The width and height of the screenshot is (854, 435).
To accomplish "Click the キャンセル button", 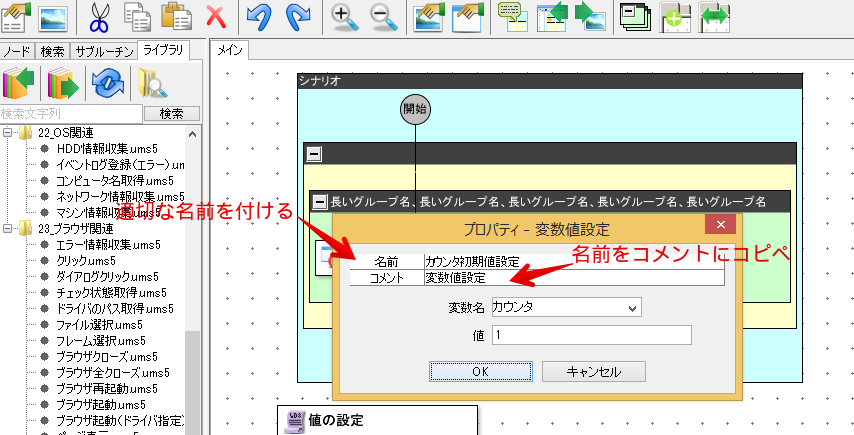I will click(x=594, y=372).
